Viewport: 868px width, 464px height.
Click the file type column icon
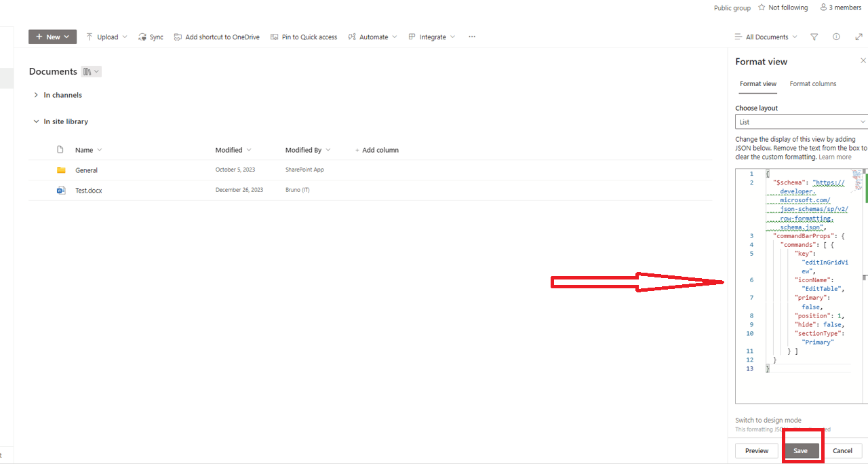tap(60, 150)
